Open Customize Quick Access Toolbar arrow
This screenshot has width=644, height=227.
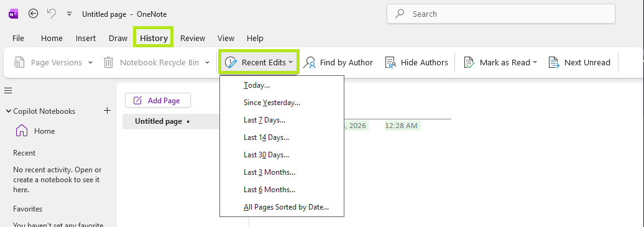[x=70, y=14]
